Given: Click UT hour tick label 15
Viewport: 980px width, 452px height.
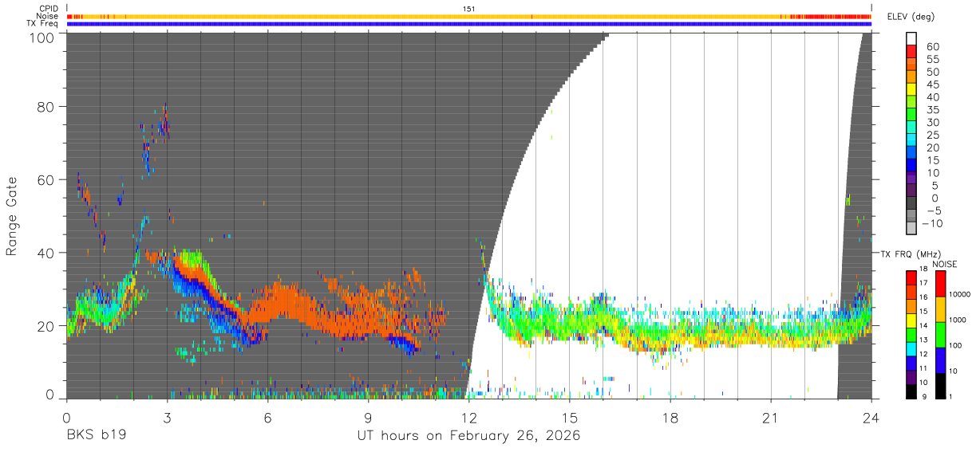Looking at the screenshot, I should [570, 418].
